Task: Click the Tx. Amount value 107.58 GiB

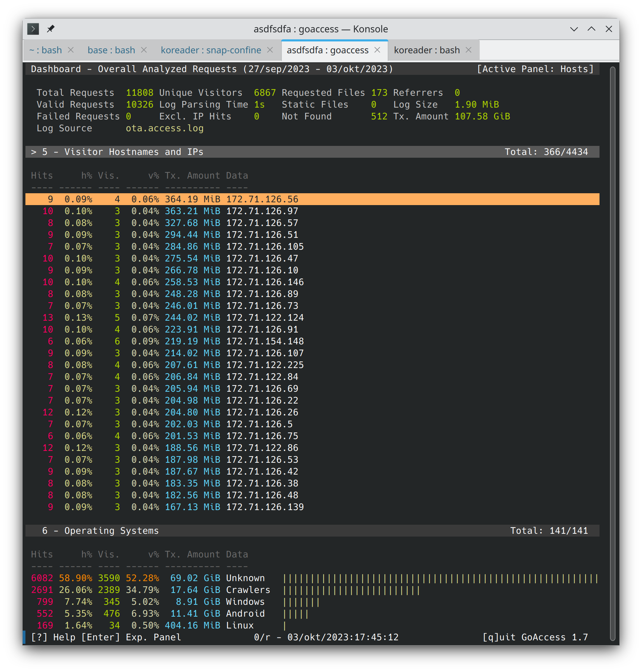Action: (482, 116)
